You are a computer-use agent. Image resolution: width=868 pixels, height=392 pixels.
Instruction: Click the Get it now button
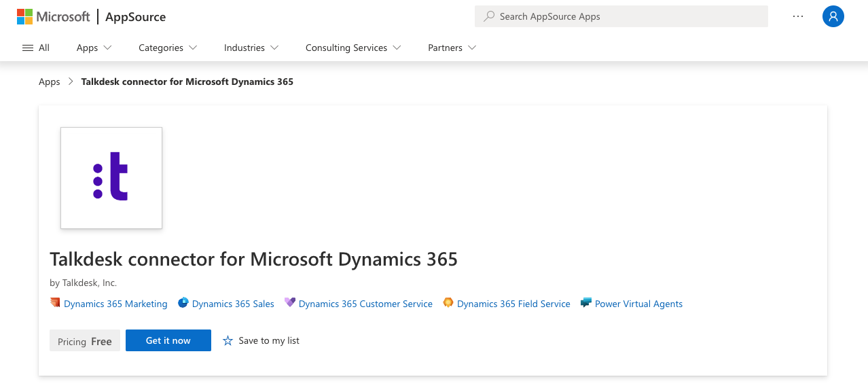click(168, 340)
